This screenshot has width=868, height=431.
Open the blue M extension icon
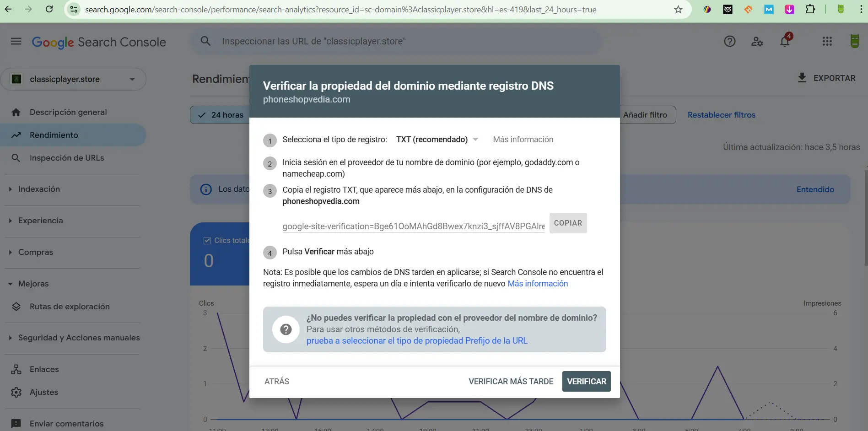click(x=769, y=9)
